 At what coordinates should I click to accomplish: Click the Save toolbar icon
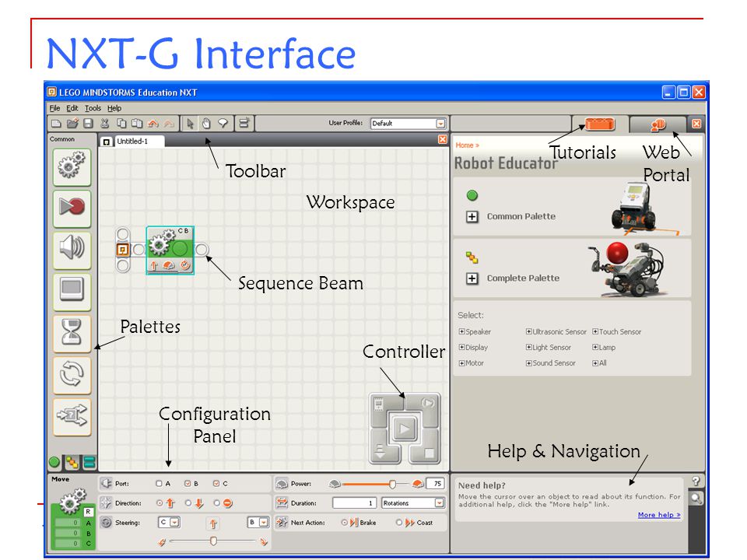click(88, 124)
